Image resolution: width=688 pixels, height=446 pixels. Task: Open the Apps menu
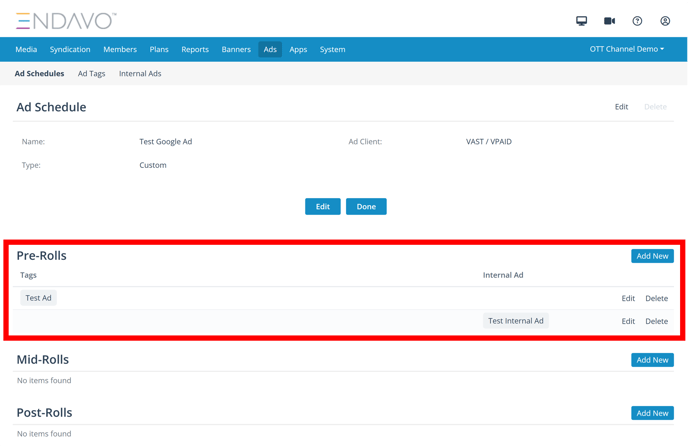pyautogui.click(x=298, y=50)
